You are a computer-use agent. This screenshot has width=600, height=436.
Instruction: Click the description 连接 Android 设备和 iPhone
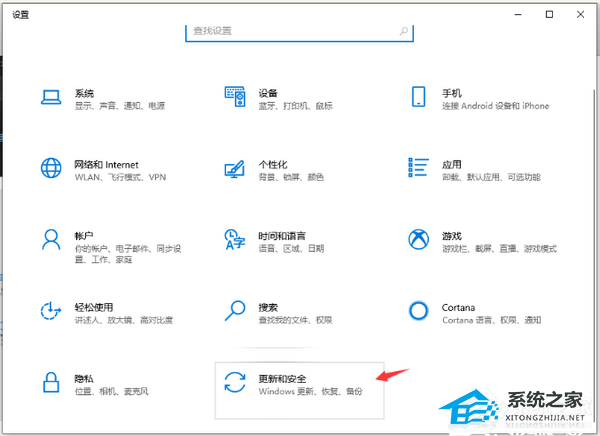[496, 106]
